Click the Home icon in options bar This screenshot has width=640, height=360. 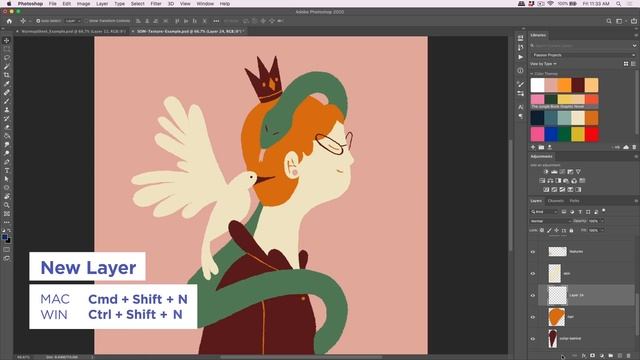pyautogui.click(x=9, y=21)
